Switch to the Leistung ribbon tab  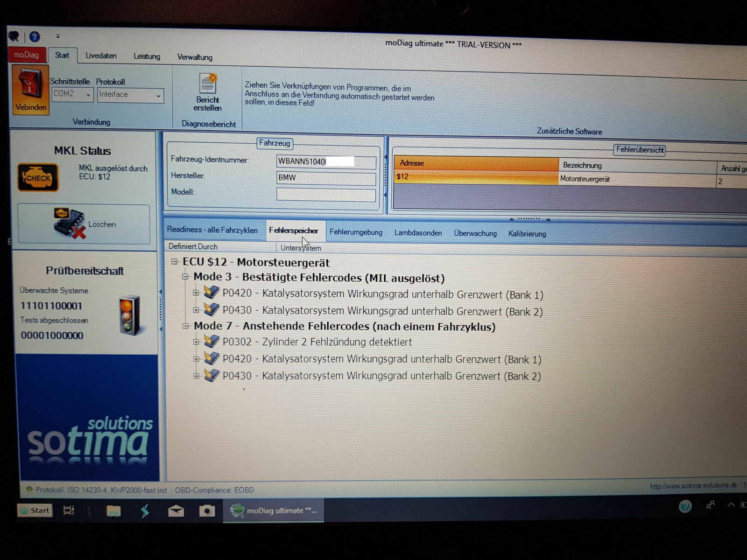(147, 56)
